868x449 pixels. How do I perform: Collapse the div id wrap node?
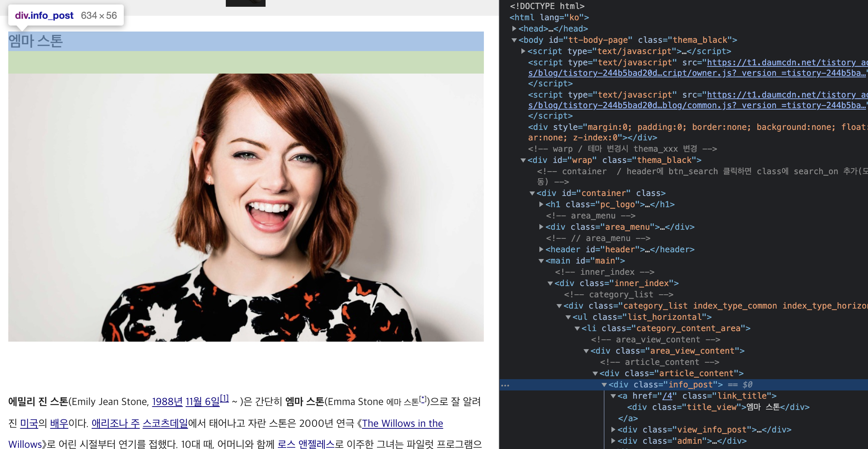[x=523, y=160]
